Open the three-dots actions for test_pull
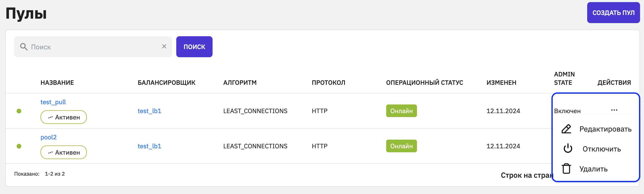The height and width of the screenshot is (194, 644). (614, 110)
